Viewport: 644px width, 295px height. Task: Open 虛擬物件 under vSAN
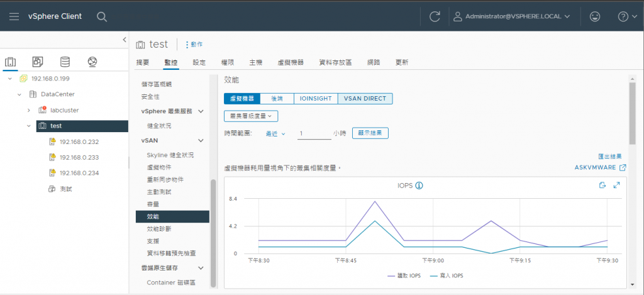(x=159, y=167)
